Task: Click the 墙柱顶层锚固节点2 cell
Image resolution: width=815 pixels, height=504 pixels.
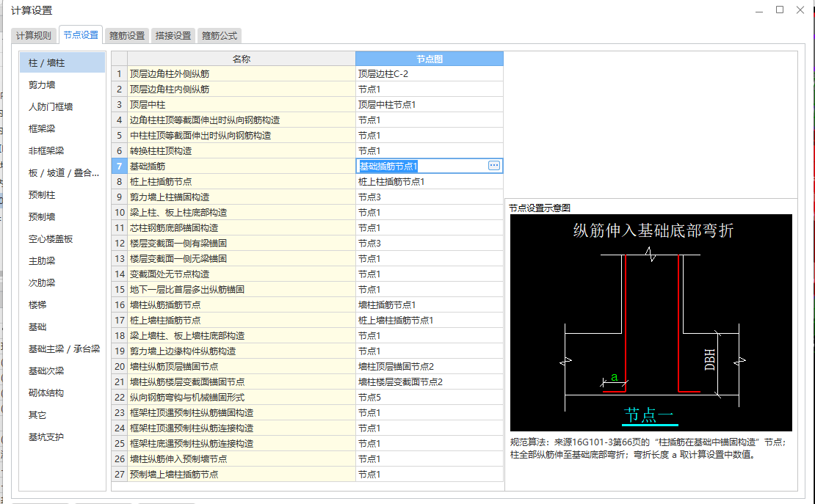Action: 430,366
